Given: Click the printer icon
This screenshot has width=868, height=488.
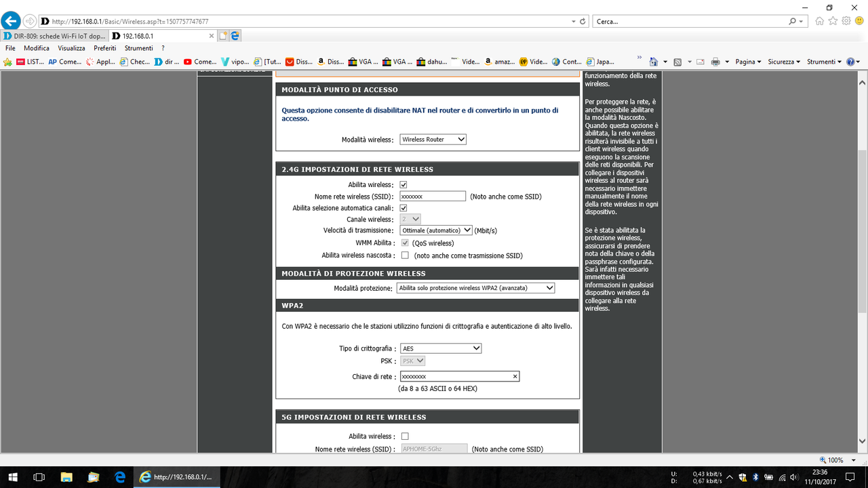Looking at the screenshot, I should click(715, 62).
